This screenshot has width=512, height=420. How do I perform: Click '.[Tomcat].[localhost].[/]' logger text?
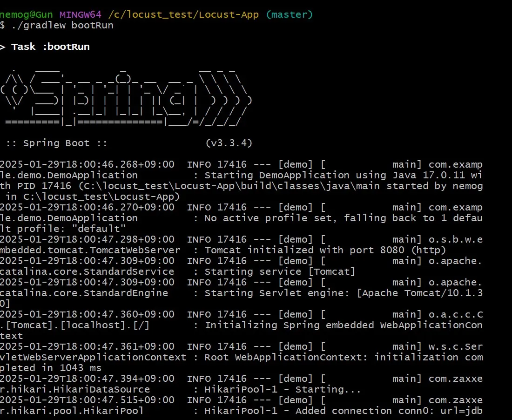tap(75, 325)
